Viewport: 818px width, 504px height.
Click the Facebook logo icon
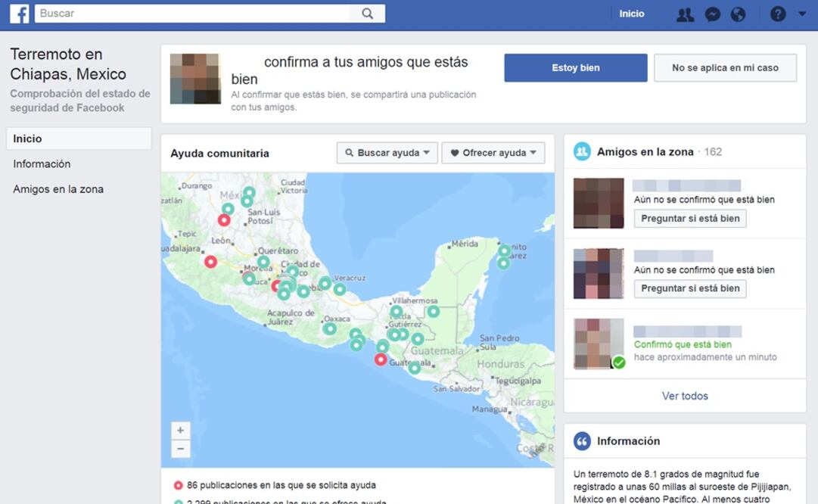tap(19, 13)
